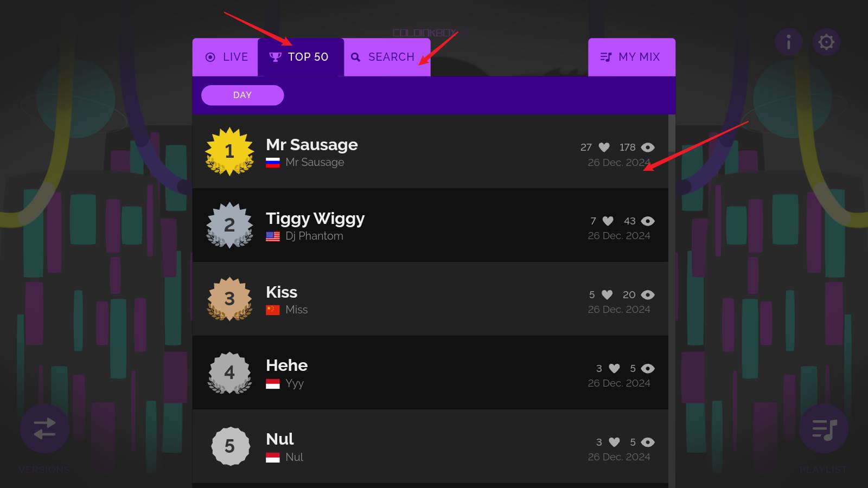Viewport: 868px width, 488px height.
Task: Click the Dj Phantom author name
Action: [x=314, y=236]
